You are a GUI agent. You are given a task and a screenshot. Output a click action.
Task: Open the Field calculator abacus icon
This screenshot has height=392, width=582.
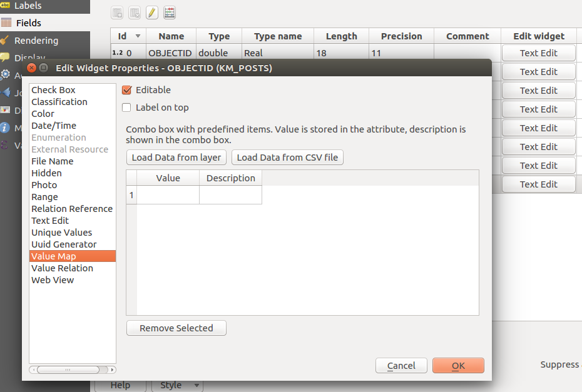point(170,13)
